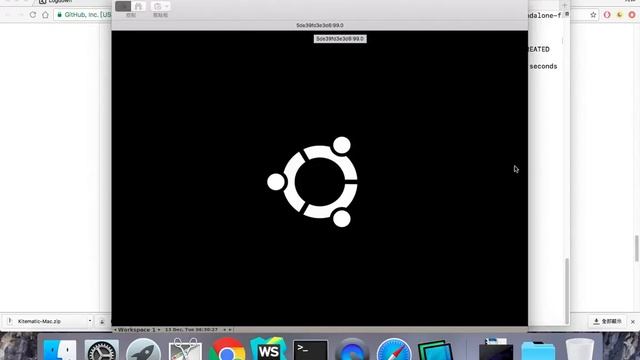
Task: Open WebStorm from the Dock
Action: click(268, 349)
